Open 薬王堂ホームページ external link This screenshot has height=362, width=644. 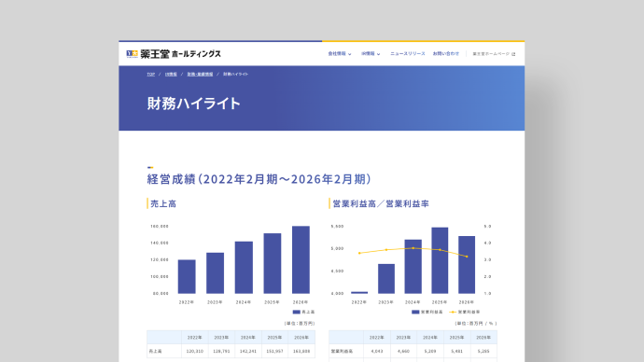494,54
